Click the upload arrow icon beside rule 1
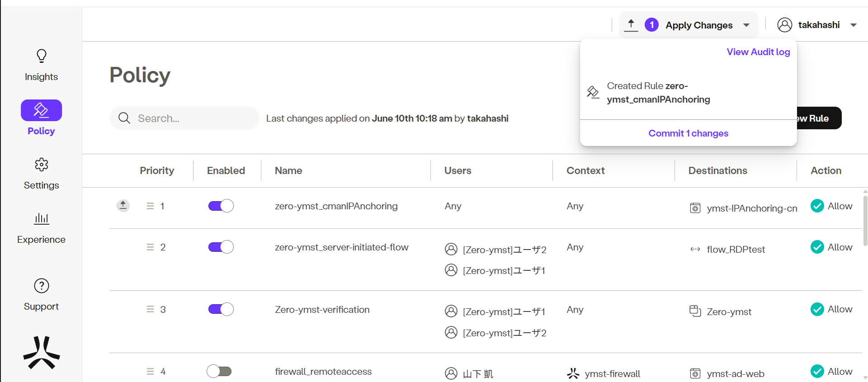The height and width of the screenshot is (382, 868). coord(123,206)
